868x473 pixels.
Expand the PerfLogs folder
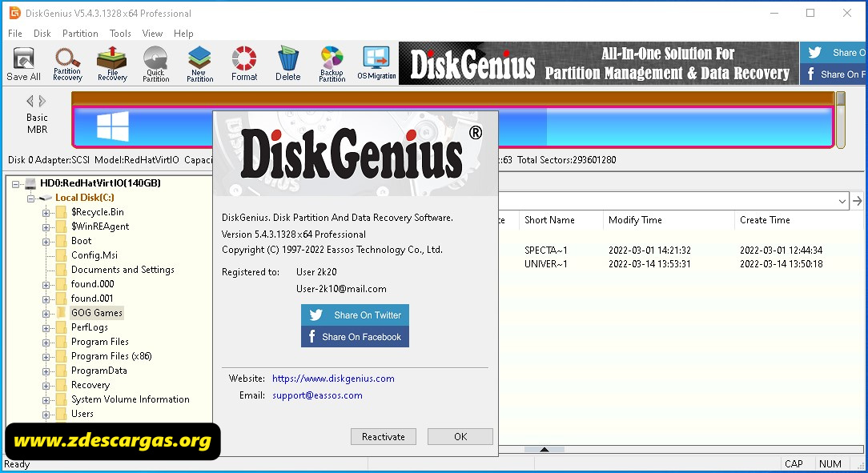point(46,328)
